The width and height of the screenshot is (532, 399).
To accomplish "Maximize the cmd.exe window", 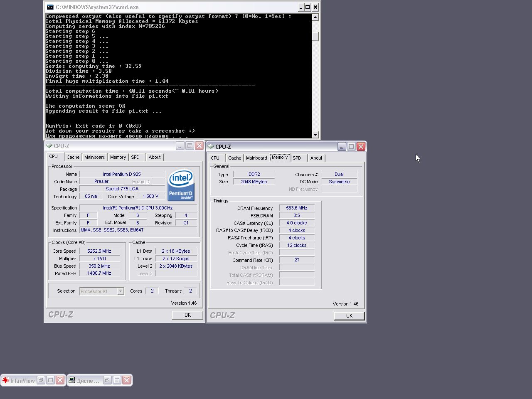I will (x=308, y=7).
